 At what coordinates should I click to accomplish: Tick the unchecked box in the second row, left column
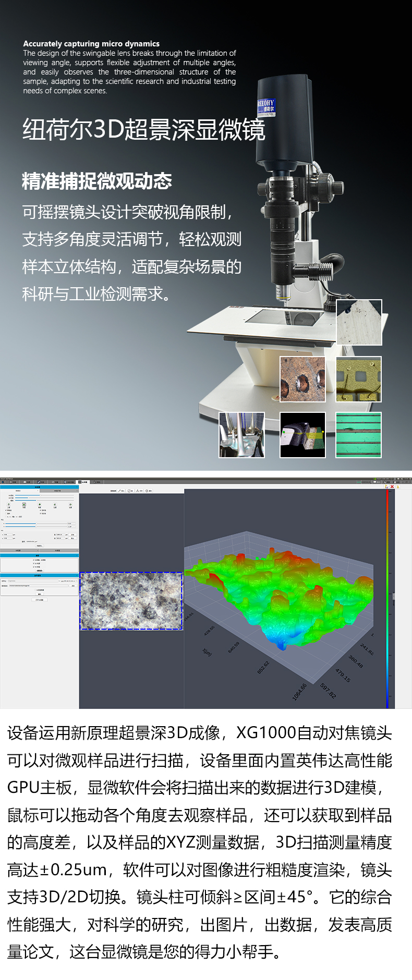[6, 513]
